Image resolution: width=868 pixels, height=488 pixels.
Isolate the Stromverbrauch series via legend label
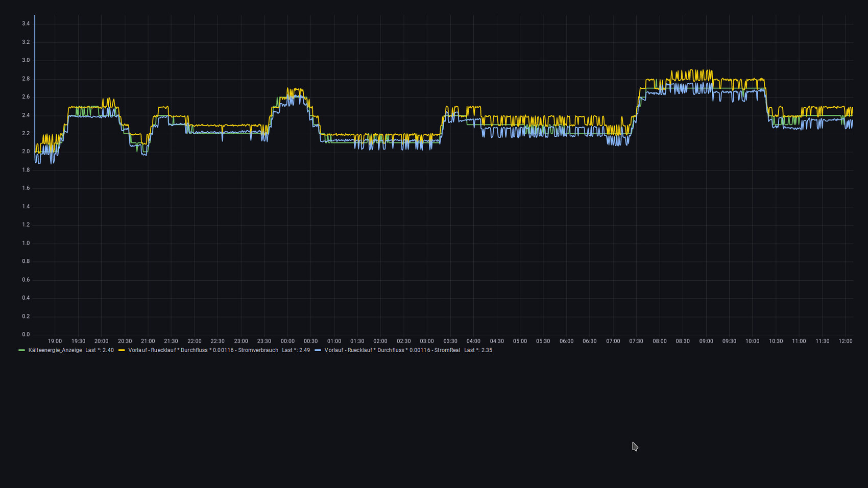coord(203,350)
